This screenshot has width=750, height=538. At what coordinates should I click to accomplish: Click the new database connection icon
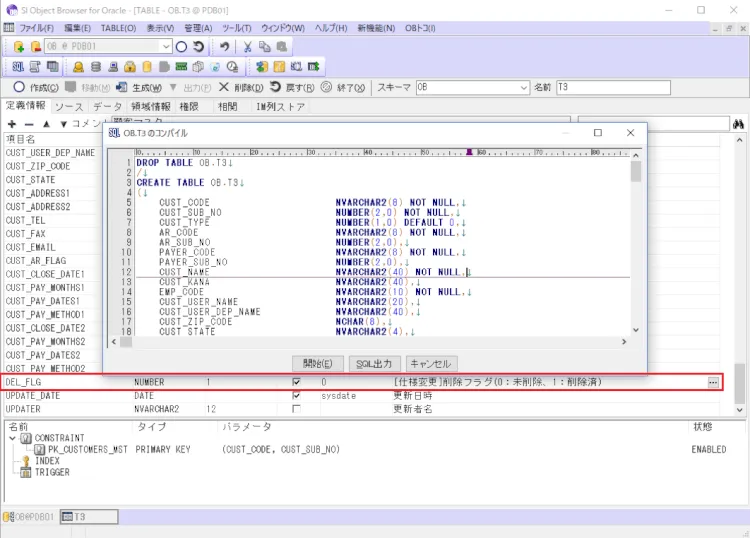pyautogui.click(x=19, y=46)
